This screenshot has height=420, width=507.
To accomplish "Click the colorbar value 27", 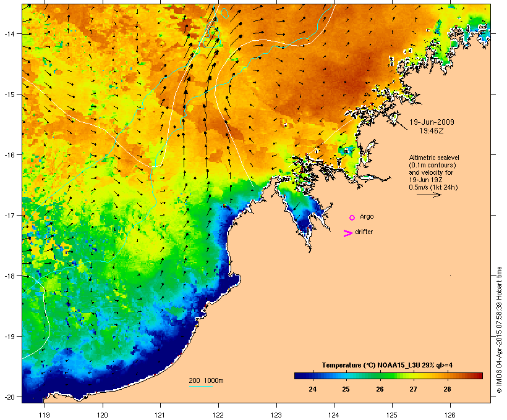I will pos(413,389).
